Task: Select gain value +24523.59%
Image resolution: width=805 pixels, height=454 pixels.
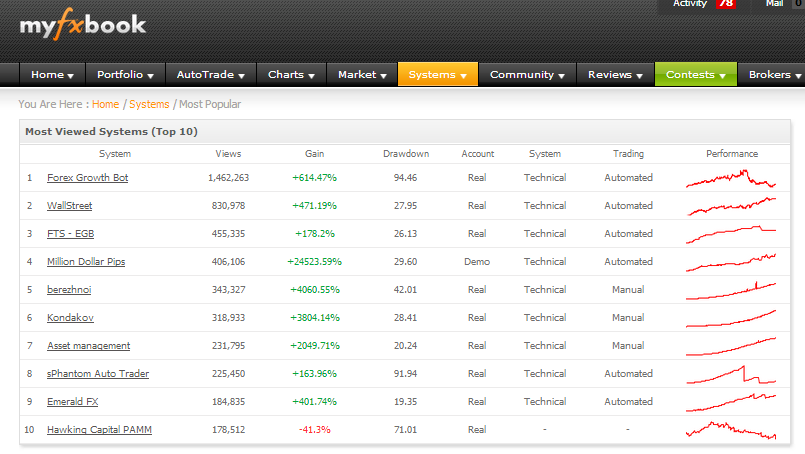Action: click(x=314, y=261)
